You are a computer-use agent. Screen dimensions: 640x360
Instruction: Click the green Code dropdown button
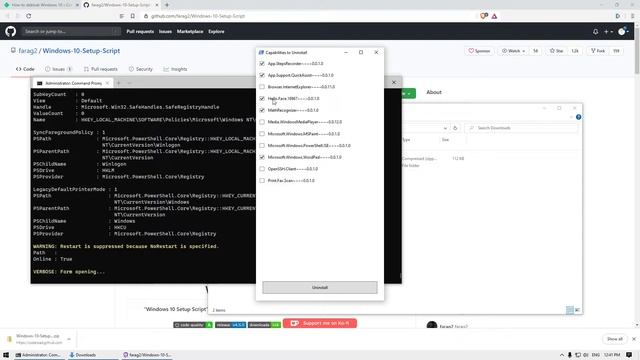pyautogui.click(x=408, y=93)
